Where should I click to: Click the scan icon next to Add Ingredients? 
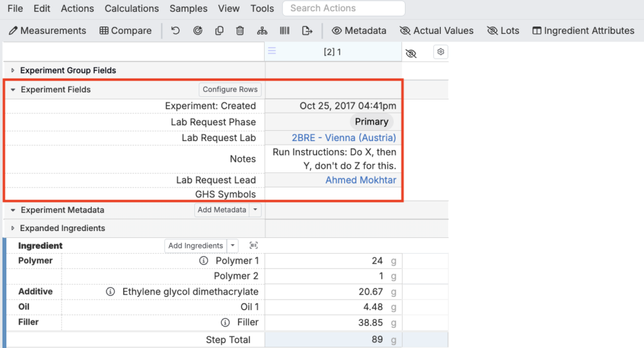click(253, 245)
